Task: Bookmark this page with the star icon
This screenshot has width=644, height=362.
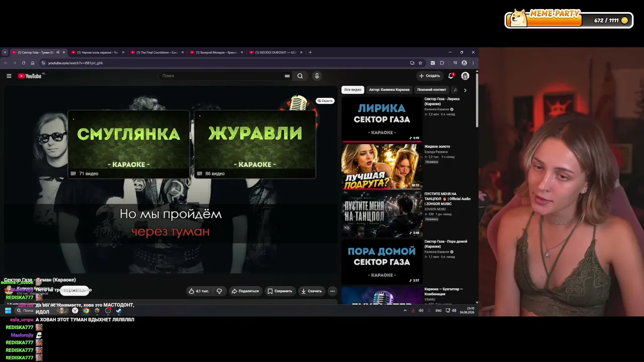Action: (x=420, y=63)
